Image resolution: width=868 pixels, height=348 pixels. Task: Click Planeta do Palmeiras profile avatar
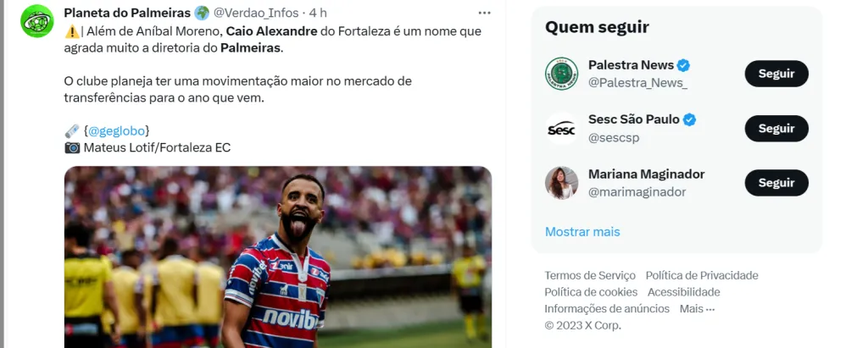point(37,20)
